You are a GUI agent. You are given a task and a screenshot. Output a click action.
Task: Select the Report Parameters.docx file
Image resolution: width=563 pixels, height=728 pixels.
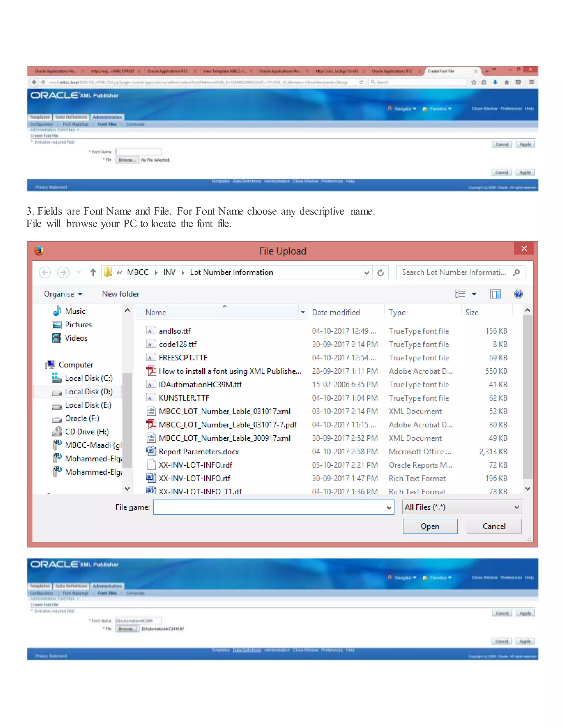tap(199, 451)
